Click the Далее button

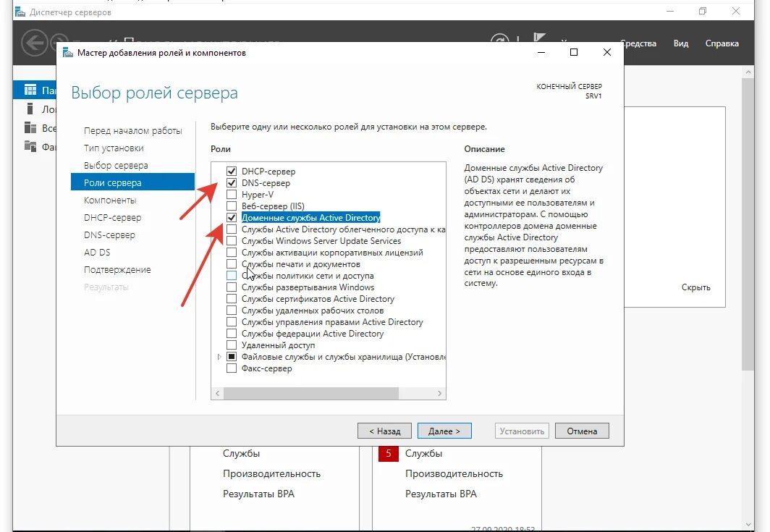(x=444, y=431)
